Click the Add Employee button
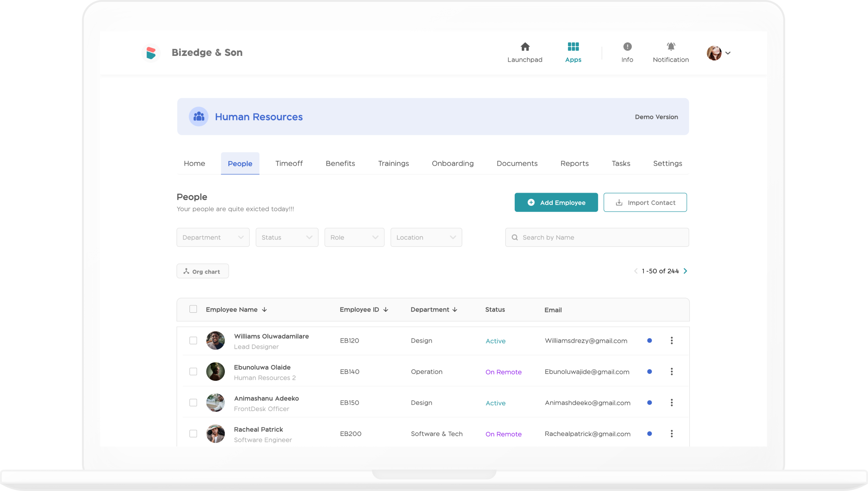The height and width of the screenshot is (491, 868). [x=556, y=202]
